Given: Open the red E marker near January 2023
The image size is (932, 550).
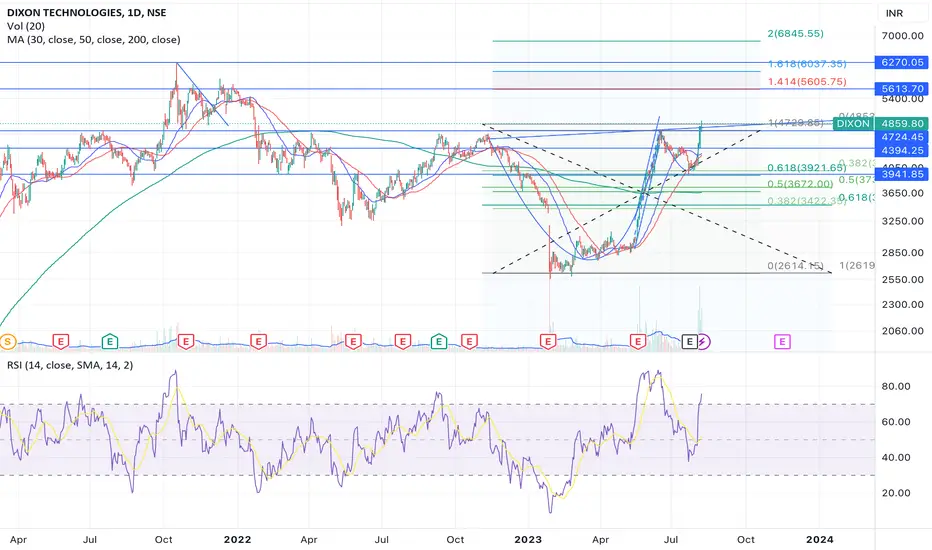Looking at the screenshot, I should tap(547, 341).
